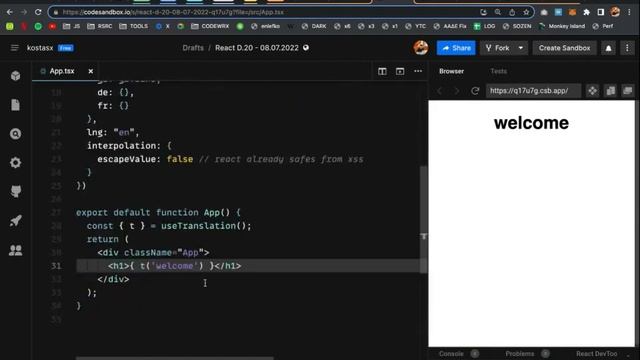Click the escapeValue property in code

[x=126, y=159]
